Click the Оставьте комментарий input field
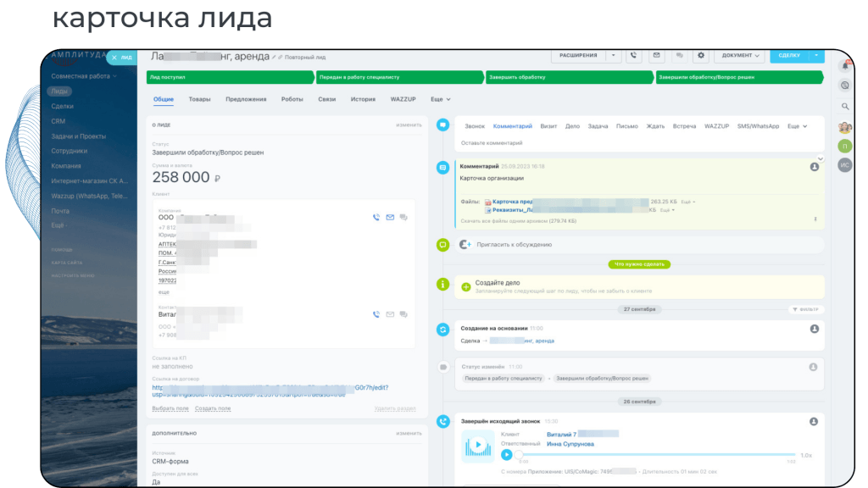 [x=639, y=142]
